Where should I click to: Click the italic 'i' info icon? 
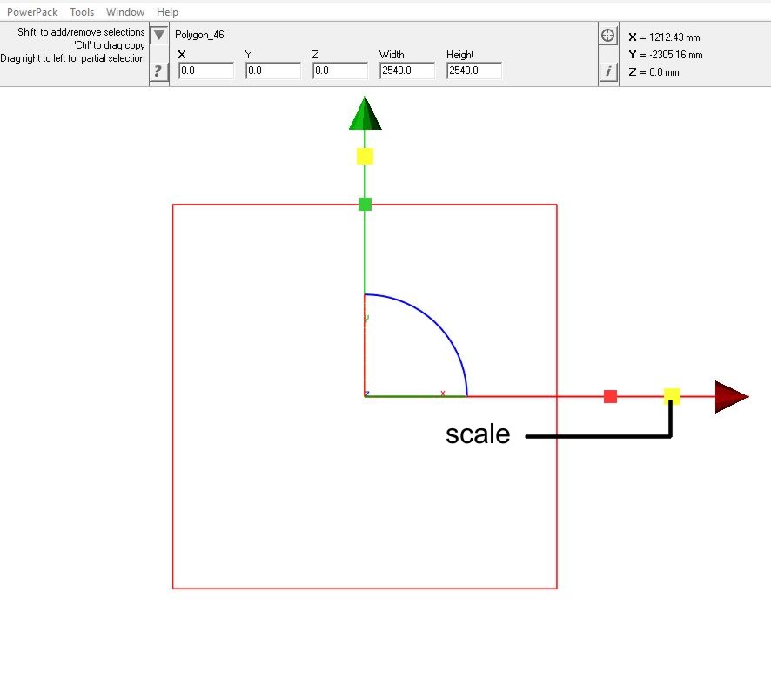(x=608, y=71)
